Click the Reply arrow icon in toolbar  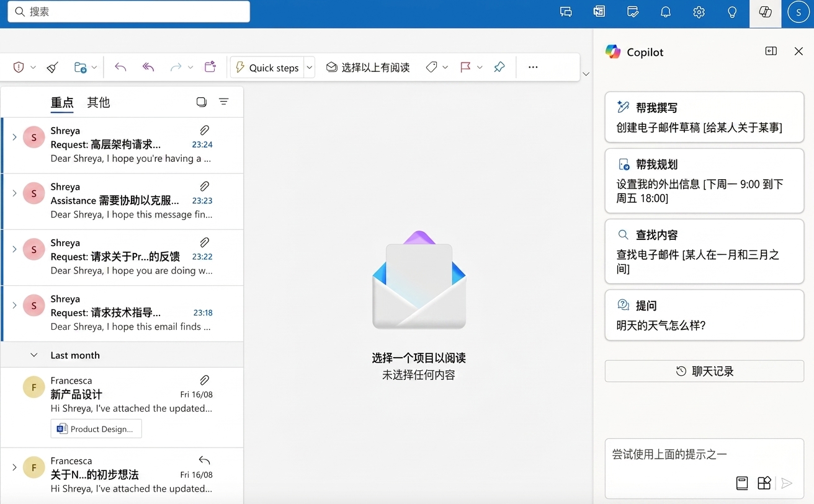point(120,67)
